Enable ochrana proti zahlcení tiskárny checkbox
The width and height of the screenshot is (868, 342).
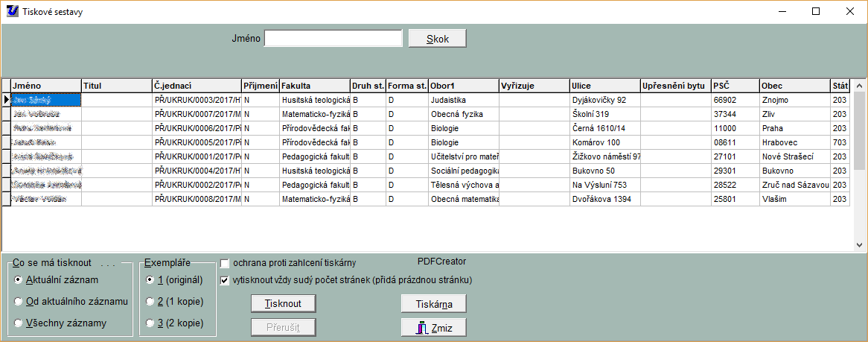pyautogui.click(x=225, y=263)
